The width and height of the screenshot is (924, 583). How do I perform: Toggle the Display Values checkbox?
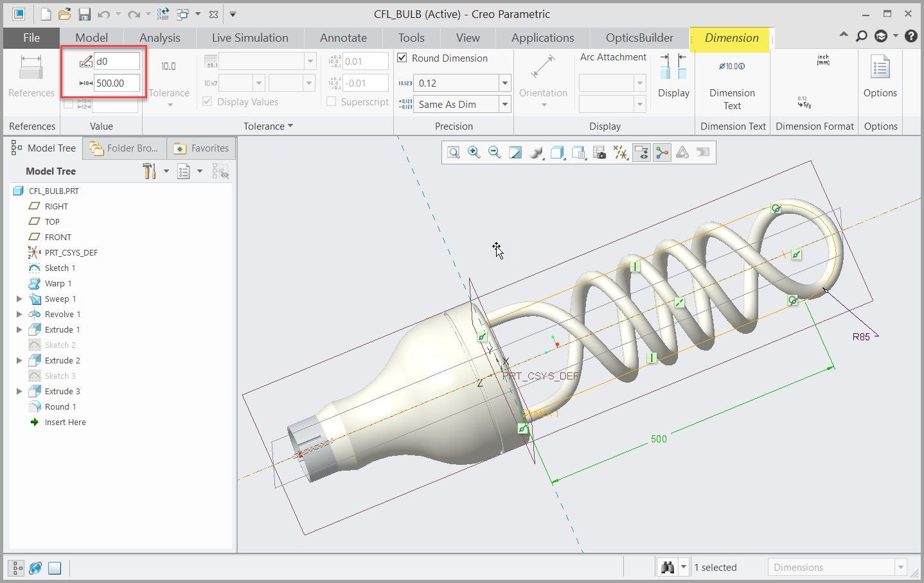click(208, 101)
